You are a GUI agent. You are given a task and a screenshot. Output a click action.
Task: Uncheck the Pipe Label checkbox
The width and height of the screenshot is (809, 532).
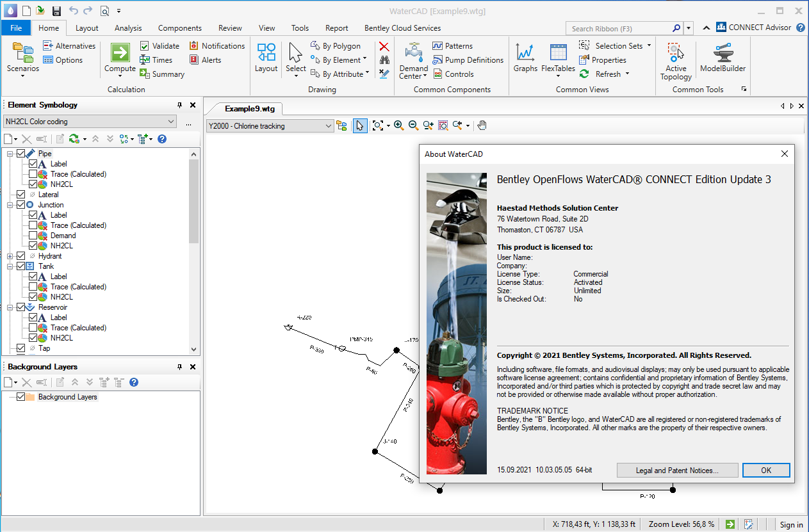(33, 164)
